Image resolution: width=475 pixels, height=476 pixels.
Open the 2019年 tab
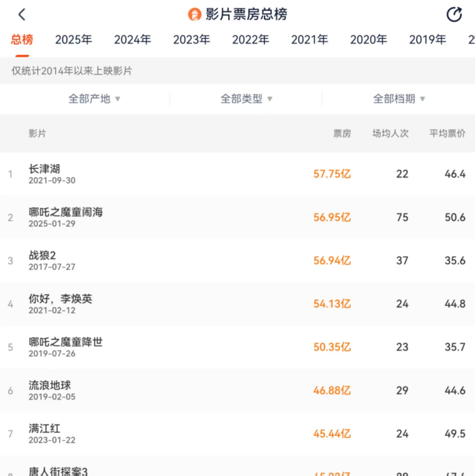428,40
